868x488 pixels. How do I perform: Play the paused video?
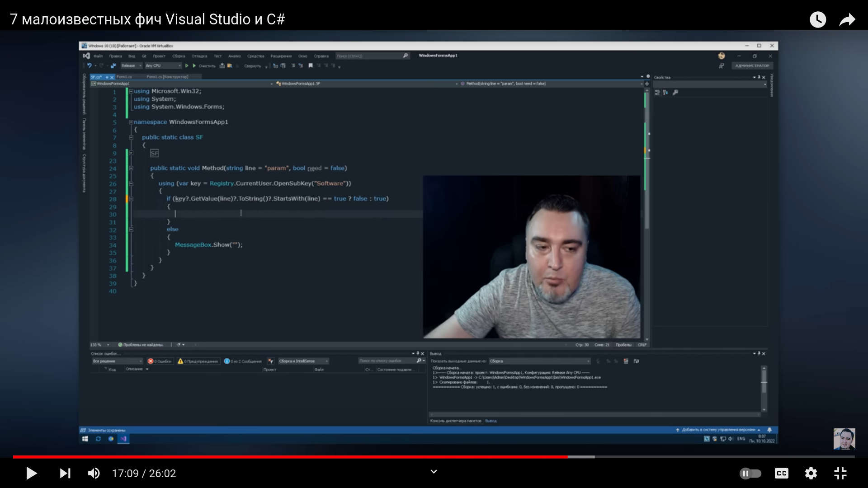(31, 473)
